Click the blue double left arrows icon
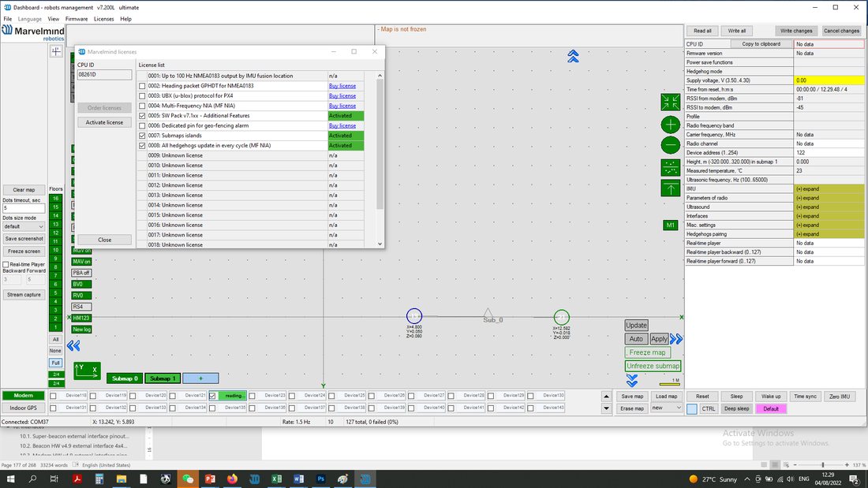868x488 pixels. pos(73,346)
